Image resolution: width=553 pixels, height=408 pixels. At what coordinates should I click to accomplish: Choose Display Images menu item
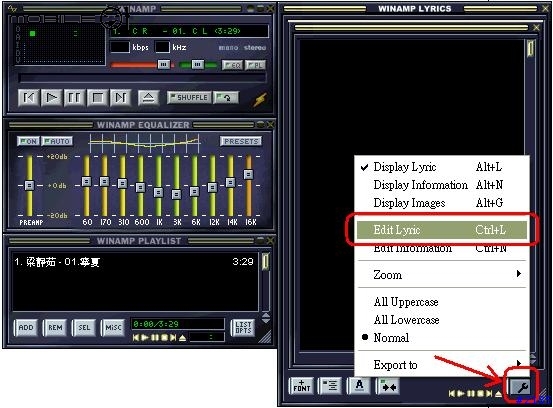(442, 203)
